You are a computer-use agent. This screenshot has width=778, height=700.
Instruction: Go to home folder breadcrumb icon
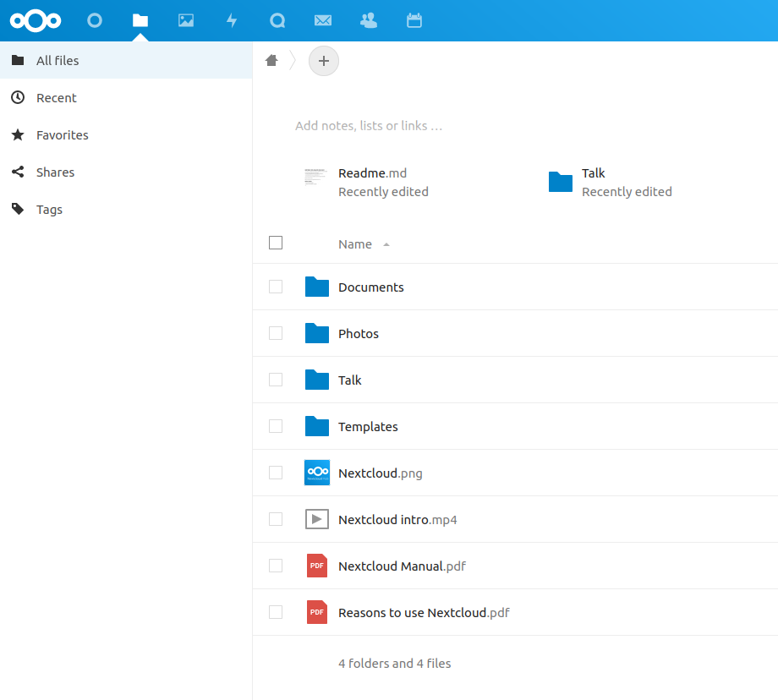pyautogui.click(x=271, y=60)
